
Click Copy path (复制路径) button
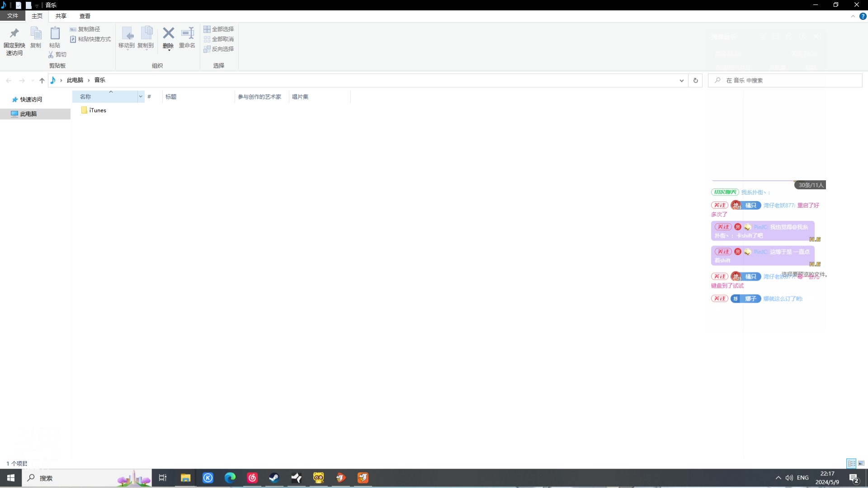pyautogui.click(x=85, y=29)
